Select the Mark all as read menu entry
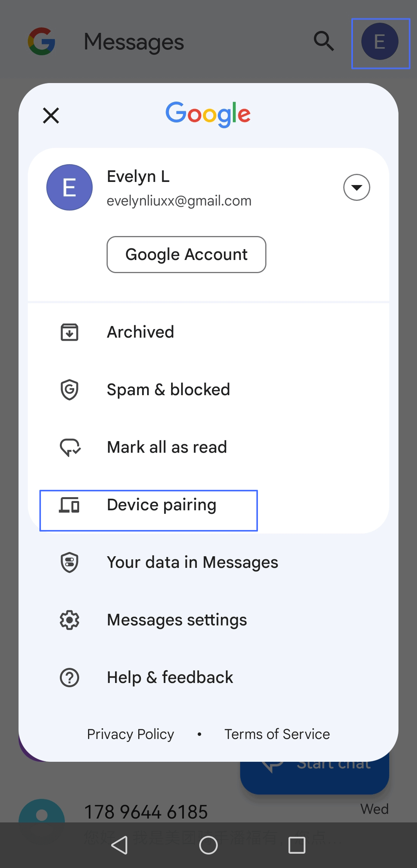The width and height of the screenshot is (417, 868). (x=167, y=447)
